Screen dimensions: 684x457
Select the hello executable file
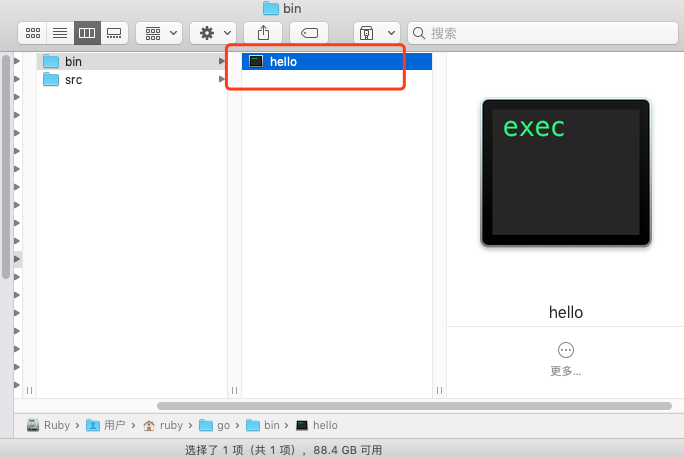[x=283, y=61]
